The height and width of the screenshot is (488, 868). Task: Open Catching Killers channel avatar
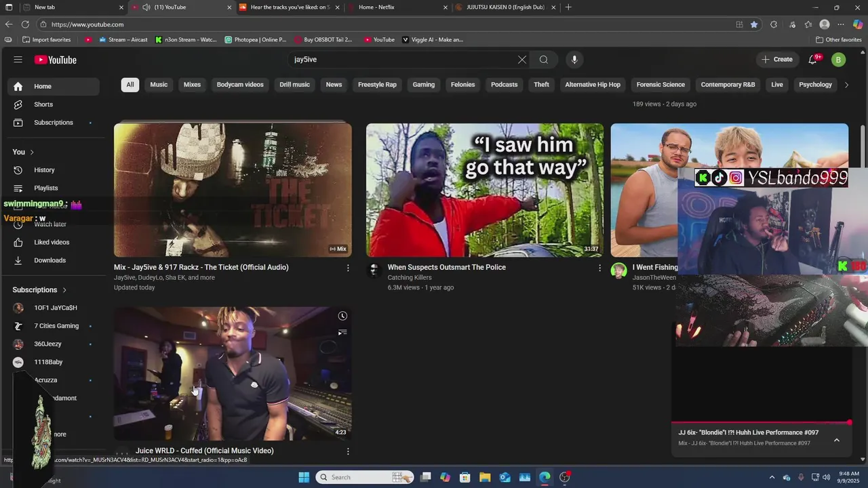pyautogui.click(x=374, y=271)
